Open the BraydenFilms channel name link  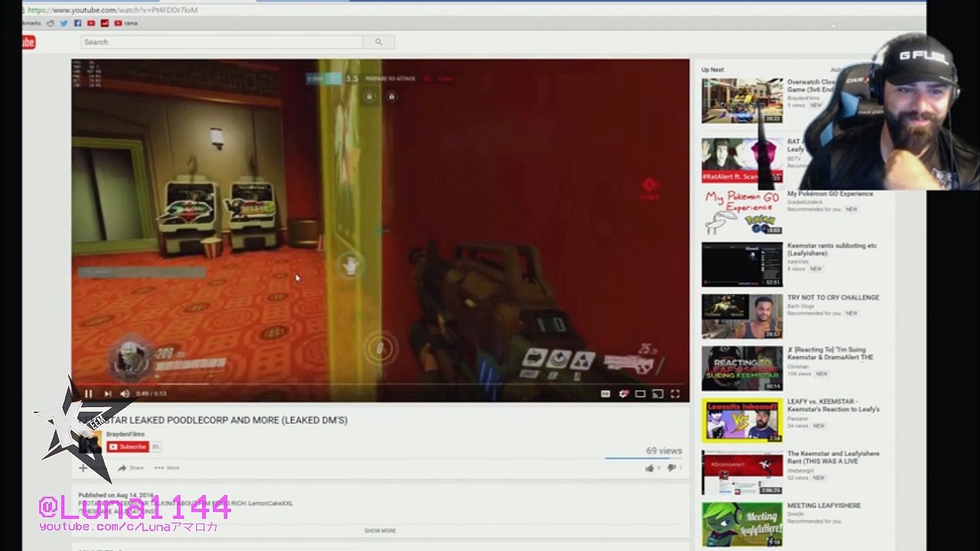point(126,435)
